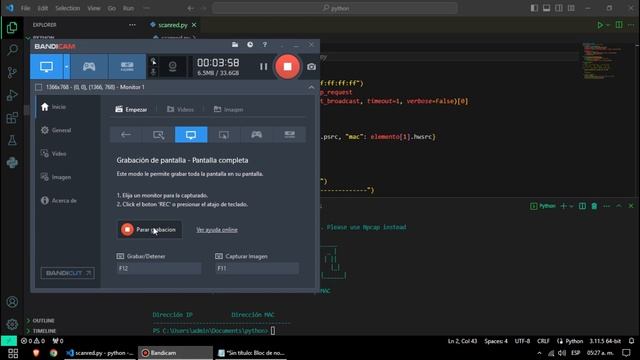
Task: Open View menu in VS Code
Action: coord(93,8)
